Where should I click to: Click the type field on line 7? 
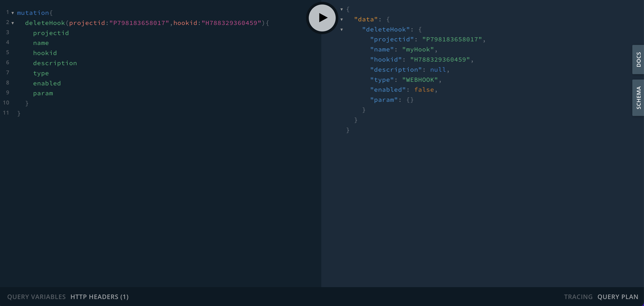(x=41, y=73)
